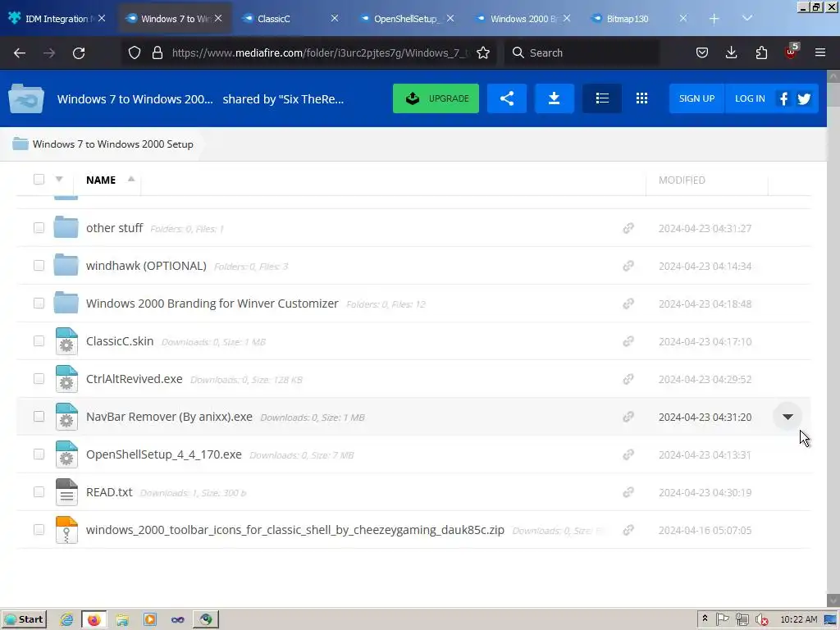Open options dropdown for NavBar Remover row
The width and height of the screenshot is (840, 630).
click(787, 417)
